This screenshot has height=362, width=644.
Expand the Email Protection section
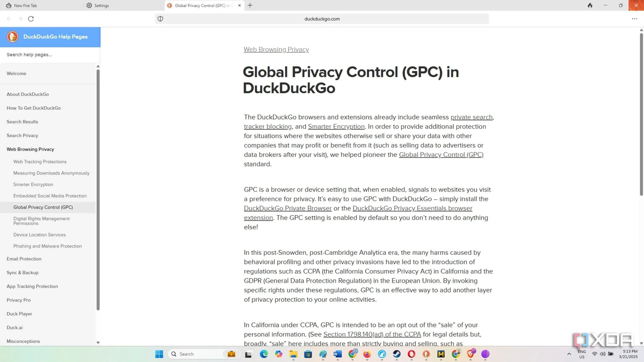24,259
